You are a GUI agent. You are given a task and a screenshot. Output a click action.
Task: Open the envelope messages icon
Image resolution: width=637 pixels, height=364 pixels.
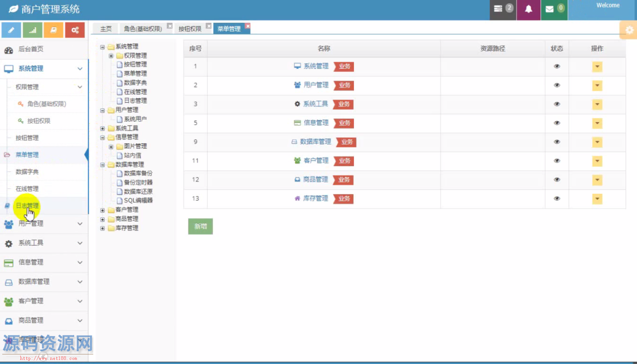[x=550, y=9]
